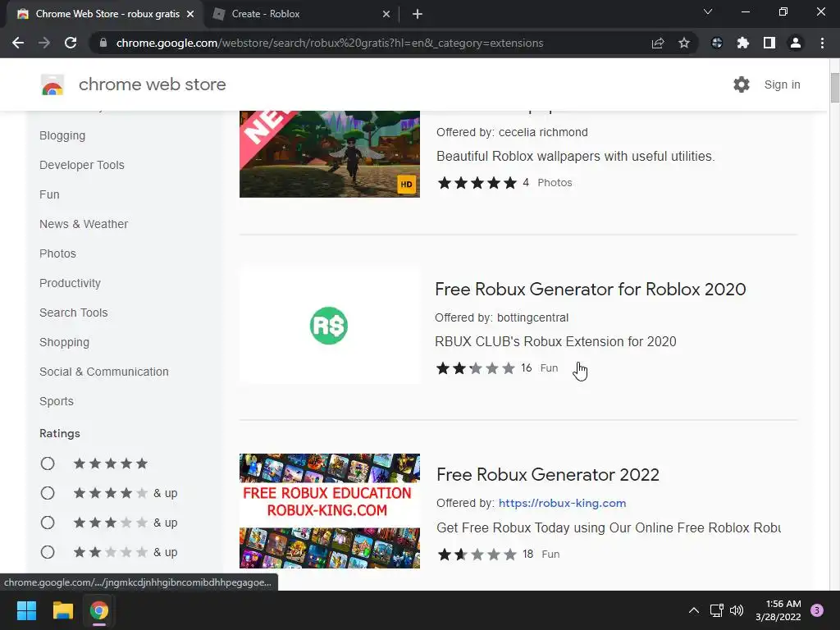Toggle the browser side panel
The height and width of the screenshot is (630, 840).
point(769,43)
